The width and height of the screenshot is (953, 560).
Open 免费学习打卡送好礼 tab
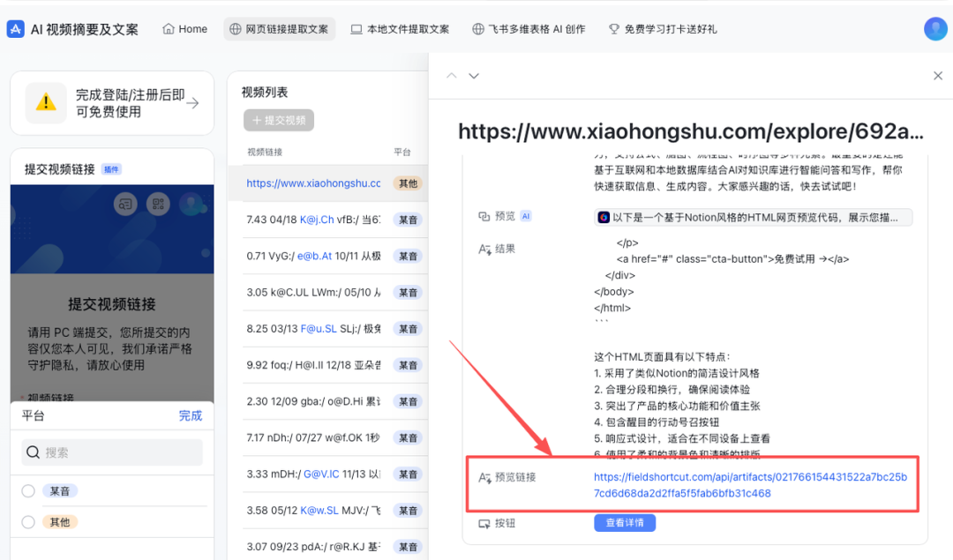663,29
